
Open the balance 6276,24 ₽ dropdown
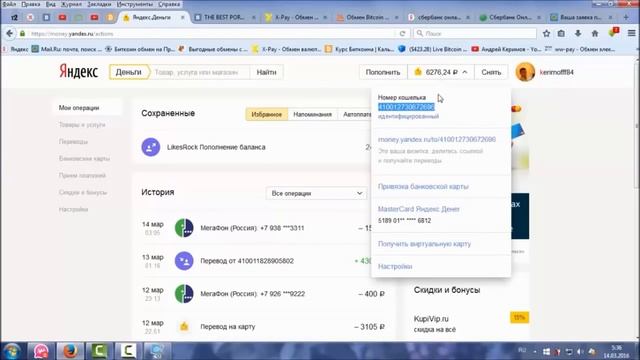pos(440,72)
